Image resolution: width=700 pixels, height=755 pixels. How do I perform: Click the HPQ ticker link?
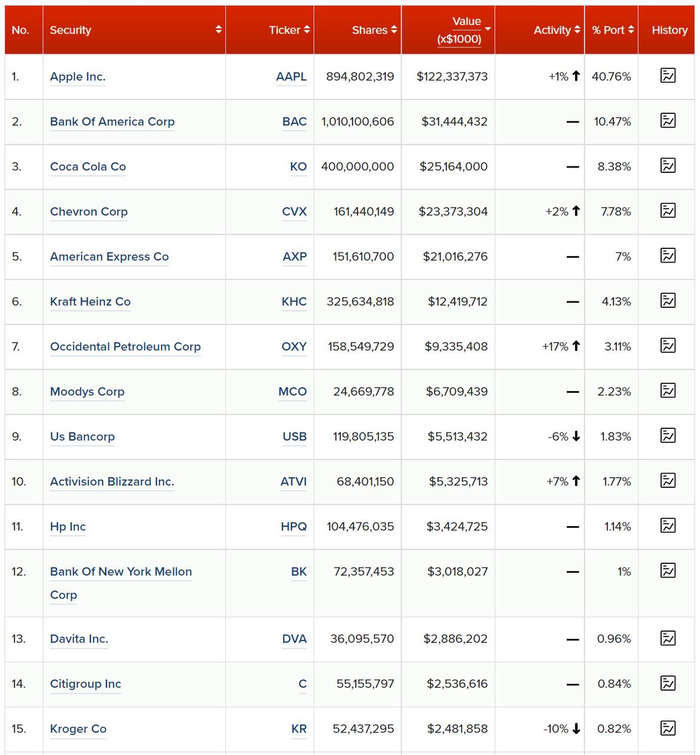[x=294, y=527]
